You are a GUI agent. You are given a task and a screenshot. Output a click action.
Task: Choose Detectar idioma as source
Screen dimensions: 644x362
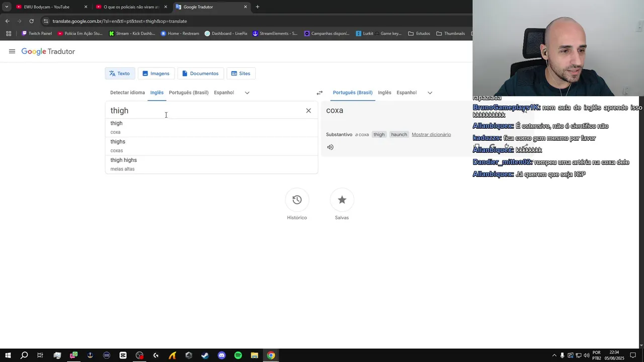coord(127,93)
